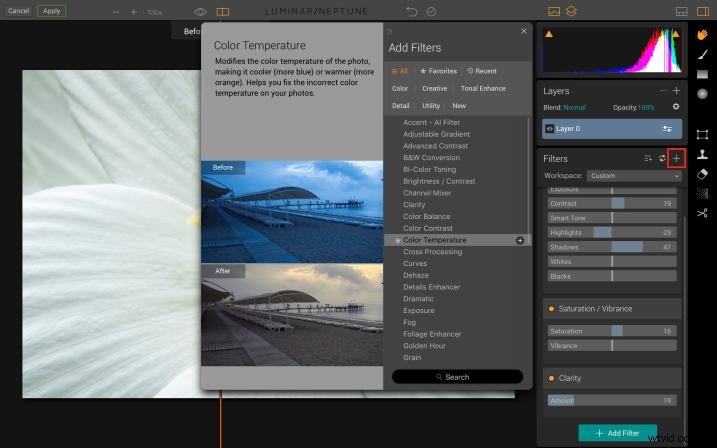Zoom out with the minus icon

point(116,12)
